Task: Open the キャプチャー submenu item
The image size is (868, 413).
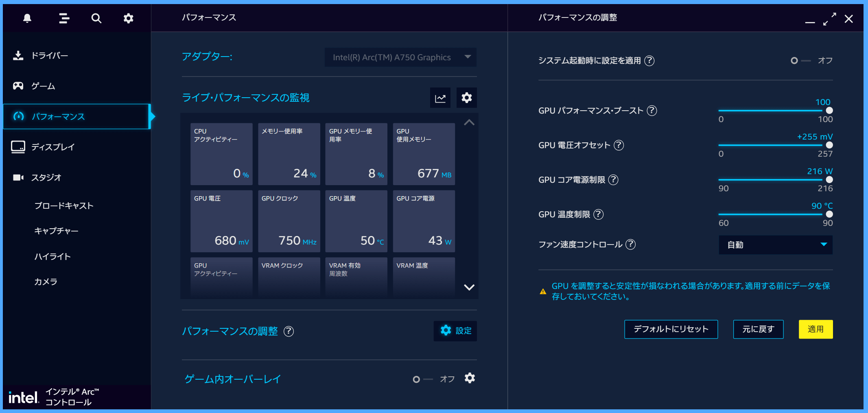Action: coord(56,231)
